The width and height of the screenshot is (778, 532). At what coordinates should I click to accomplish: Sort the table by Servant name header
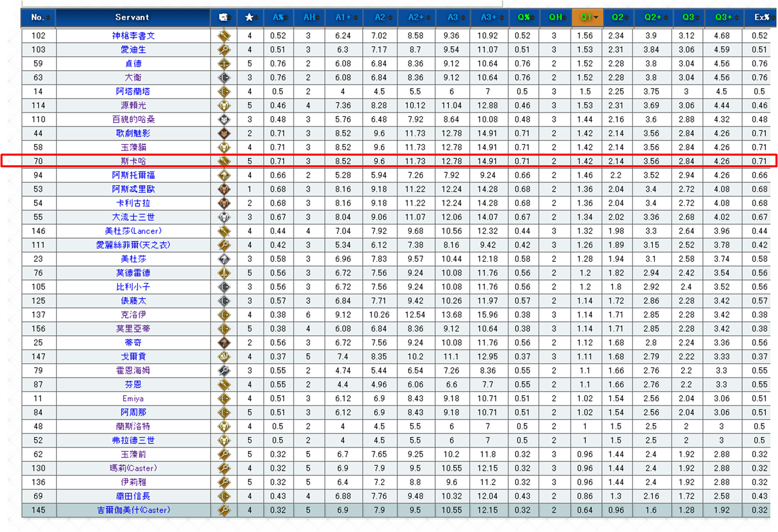tap(133, 17)
